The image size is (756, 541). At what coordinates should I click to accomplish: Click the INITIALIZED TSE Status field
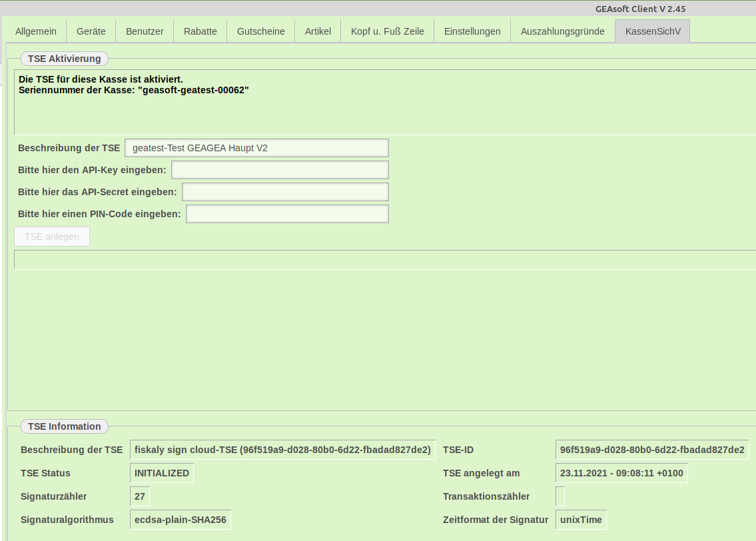point(162,473)
